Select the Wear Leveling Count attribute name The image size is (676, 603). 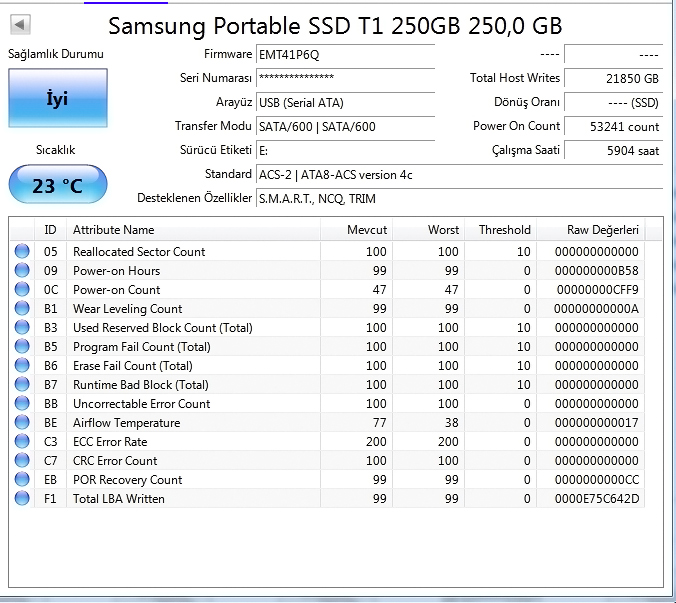[x=128, y=309]
